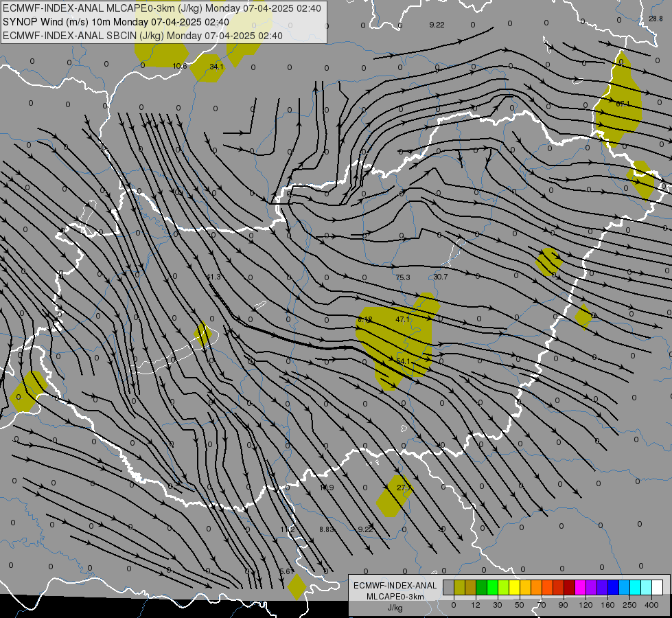Click the 5.61 value on the map

[x=286, y=571]
